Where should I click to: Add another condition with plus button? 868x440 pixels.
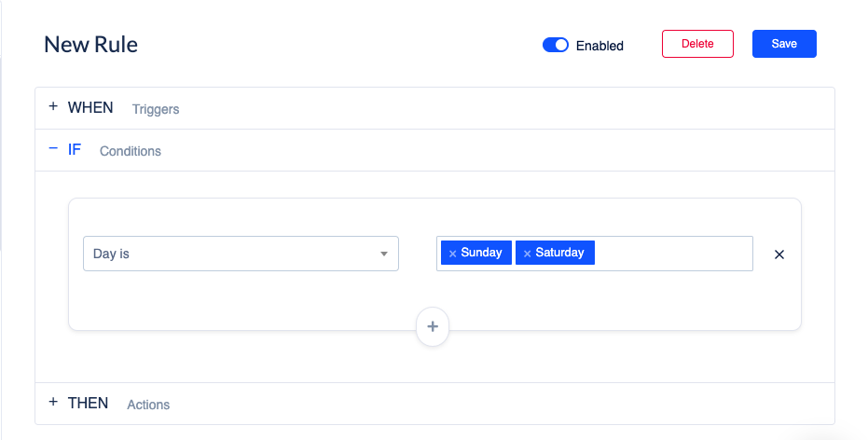[x=433, y=326]
